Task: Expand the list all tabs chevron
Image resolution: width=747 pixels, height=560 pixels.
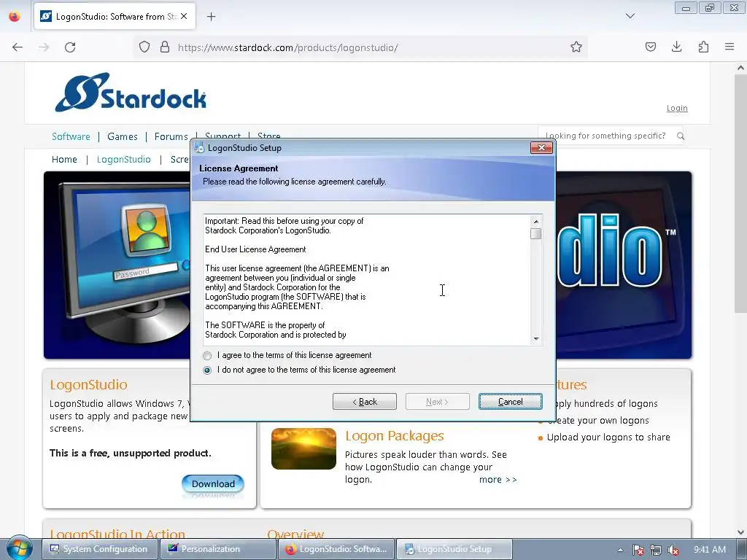Action: [630, 16]
